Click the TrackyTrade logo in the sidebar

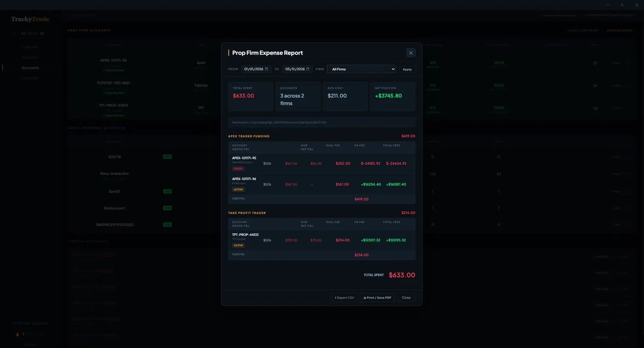(30, 19)
